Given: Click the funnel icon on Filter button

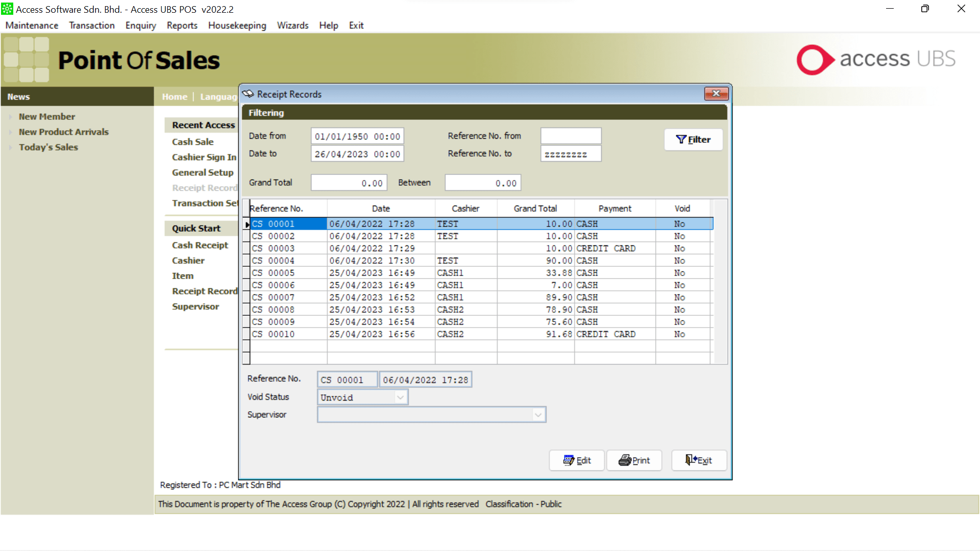Looking at the screenshot, I should click(x=681, y=139).
